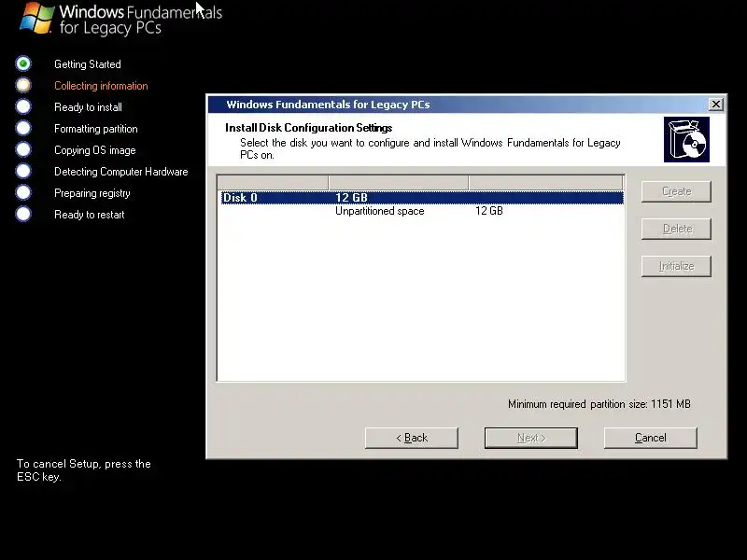Click the dialog title bar text
The width and height of the screenshot is (747, 560).
point(328,105)
